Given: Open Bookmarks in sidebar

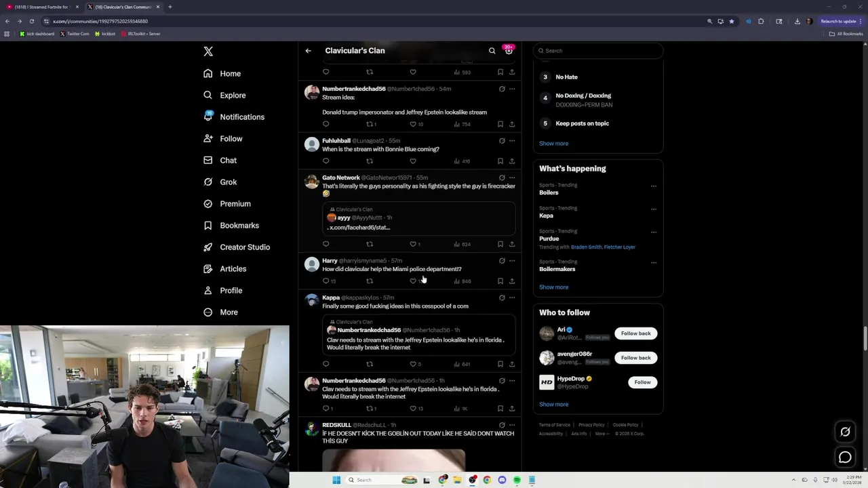Looking at the screenshot, I should pos(231,226).
